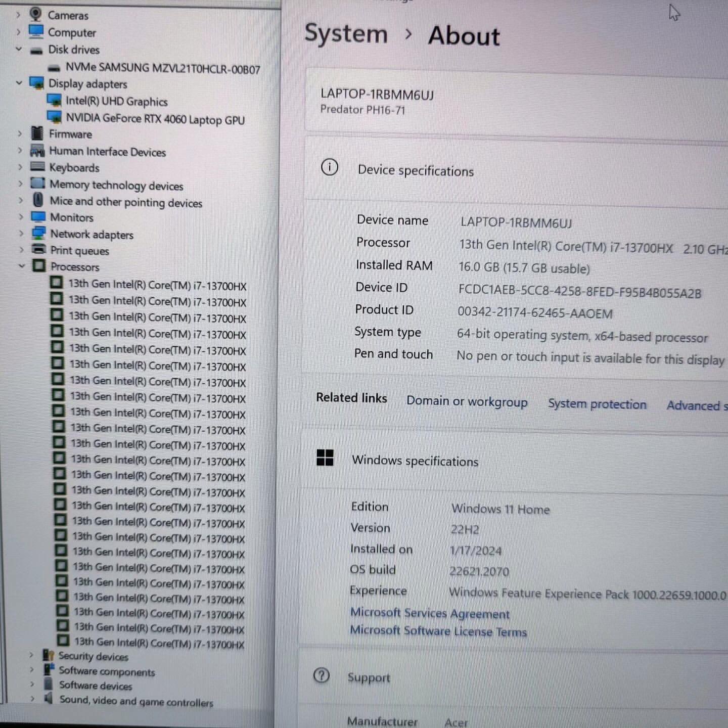Click the Security devices icon
The width and height of the screenshot is (728, 728).
pos(49,655)
